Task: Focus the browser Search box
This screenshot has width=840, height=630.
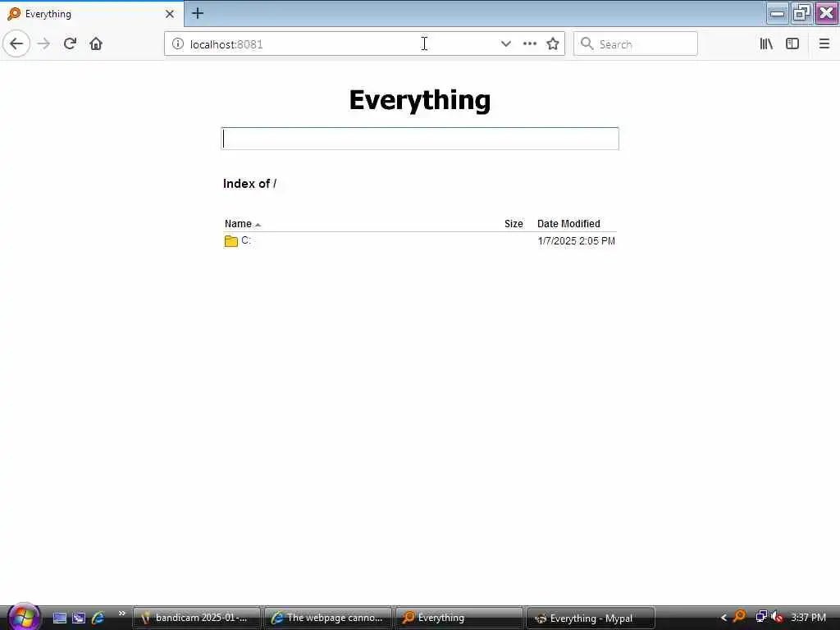Action: pos(636,44)
